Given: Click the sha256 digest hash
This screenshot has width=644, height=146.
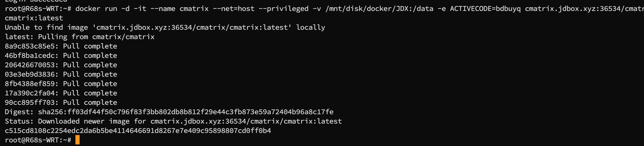Looking at the screenshot, I should pos(186,112).
